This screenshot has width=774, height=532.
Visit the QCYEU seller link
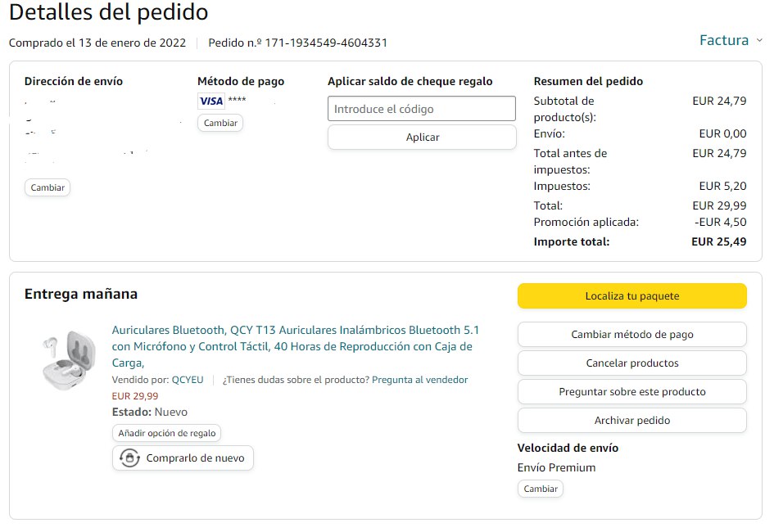coord(188,380)
